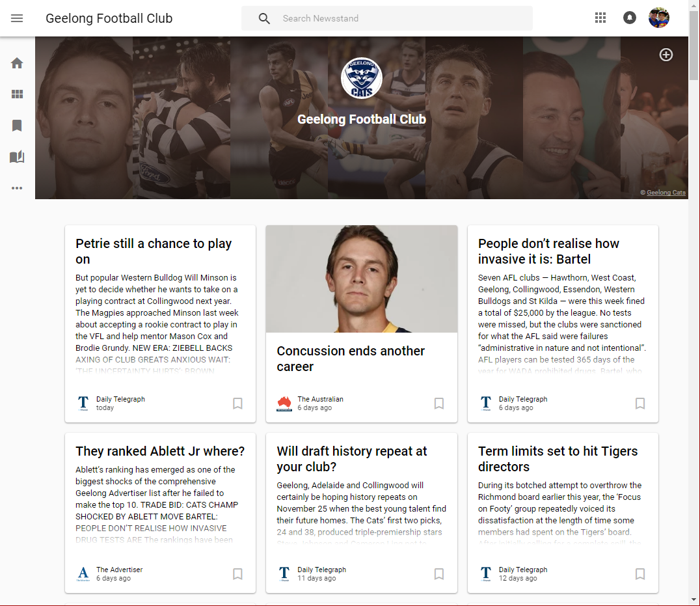Click 'The Advertiser' source name
Image resolution: width=700 pixels, height=606 pixels.
(x=120, y=570)
